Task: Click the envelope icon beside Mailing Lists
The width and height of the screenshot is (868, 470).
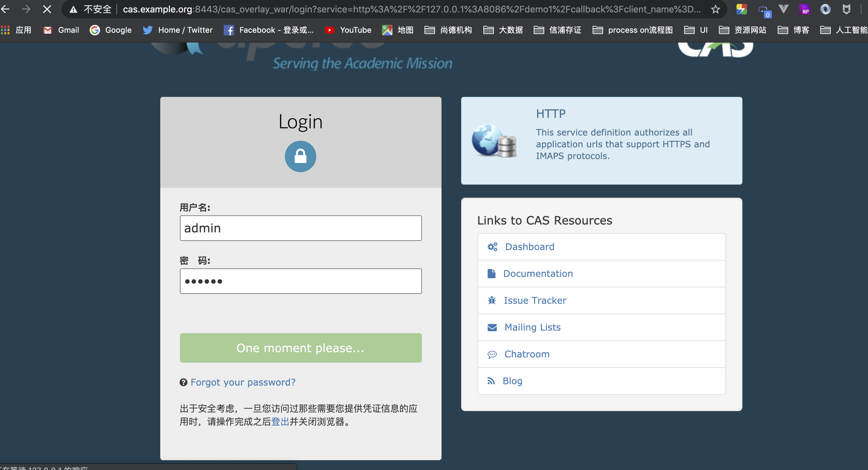Action: (x=492, y=327)
